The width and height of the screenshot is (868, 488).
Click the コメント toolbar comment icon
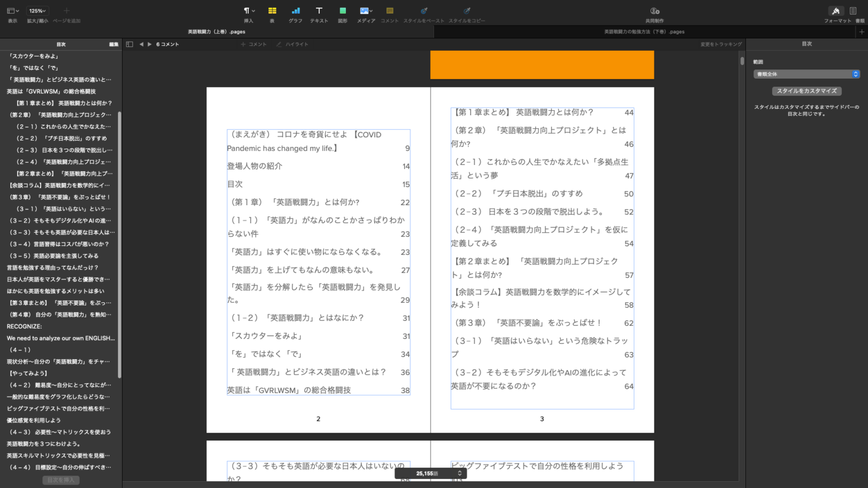tap(389, 11)
